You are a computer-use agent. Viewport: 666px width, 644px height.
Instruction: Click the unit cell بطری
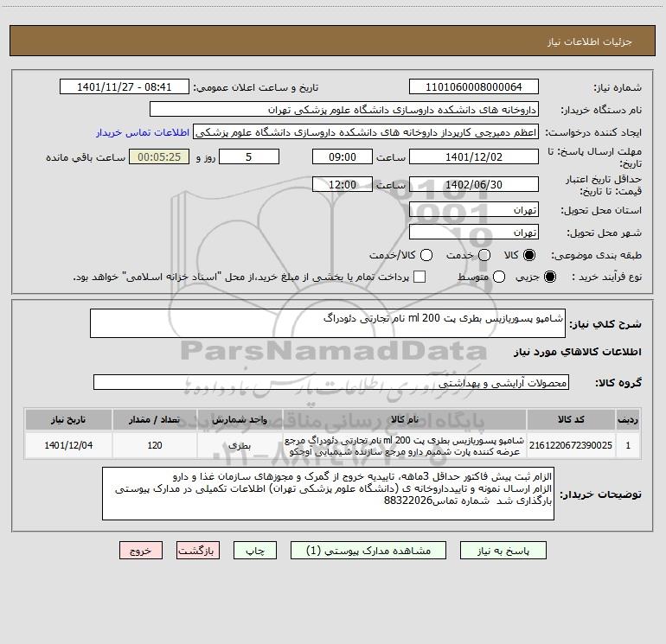tap(240, 445)
